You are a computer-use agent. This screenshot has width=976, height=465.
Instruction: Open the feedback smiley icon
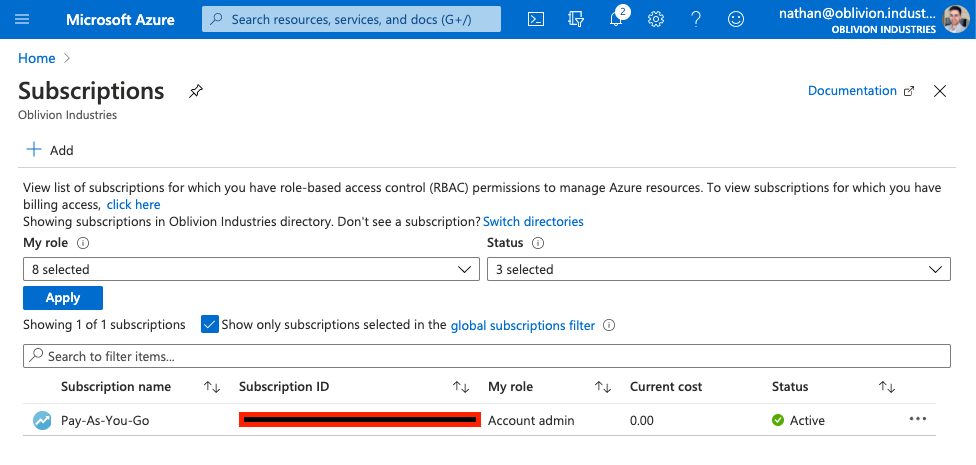pos(736,19)
